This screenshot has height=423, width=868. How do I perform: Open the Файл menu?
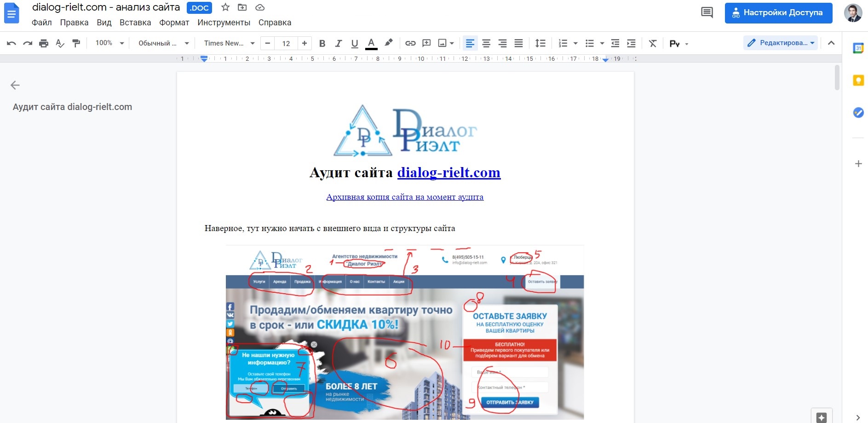click(41, 23)
